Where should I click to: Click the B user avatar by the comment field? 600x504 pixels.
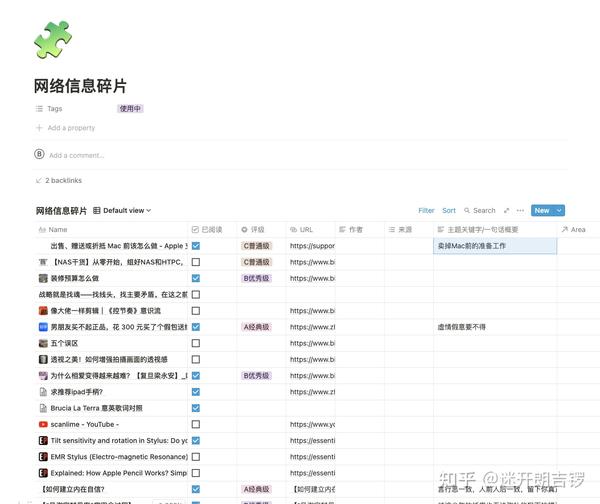pos(39,154)
